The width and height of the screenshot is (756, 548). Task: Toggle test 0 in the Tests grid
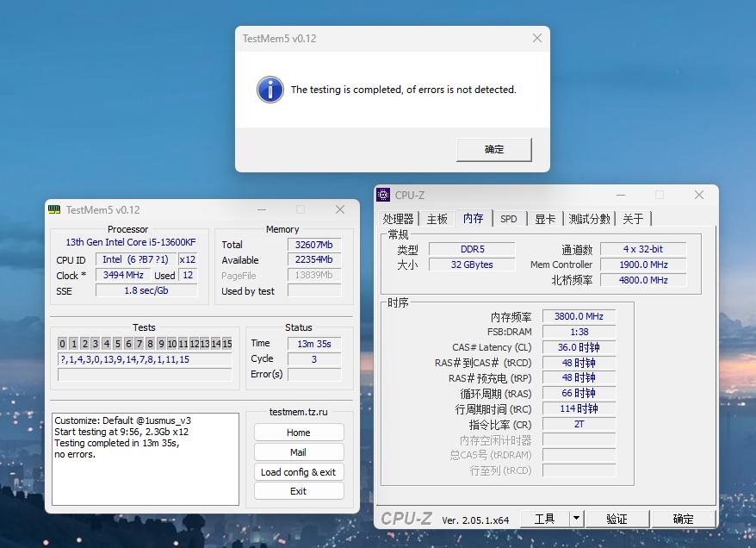[x=60, y=344]
